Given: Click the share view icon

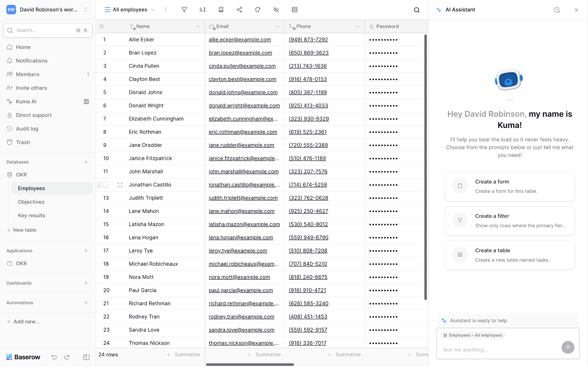Looking at the screenshot, I should click(x=239, y=10).
